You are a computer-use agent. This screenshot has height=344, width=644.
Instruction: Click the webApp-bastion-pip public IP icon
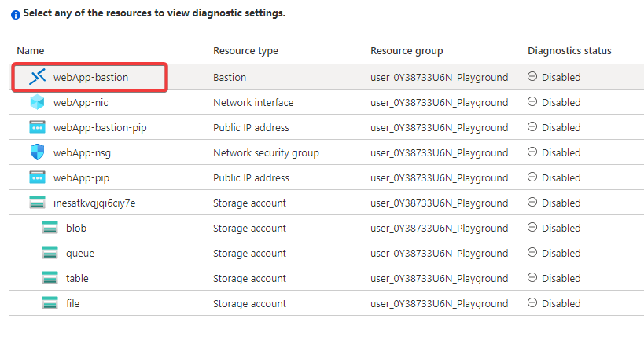[38, 127]
